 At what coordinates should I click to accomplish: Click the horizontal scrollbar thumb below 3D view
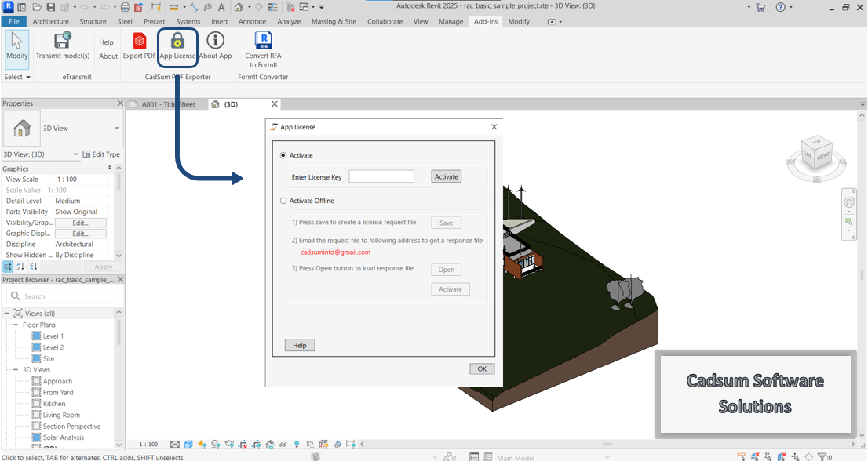[x=607, y=444]
